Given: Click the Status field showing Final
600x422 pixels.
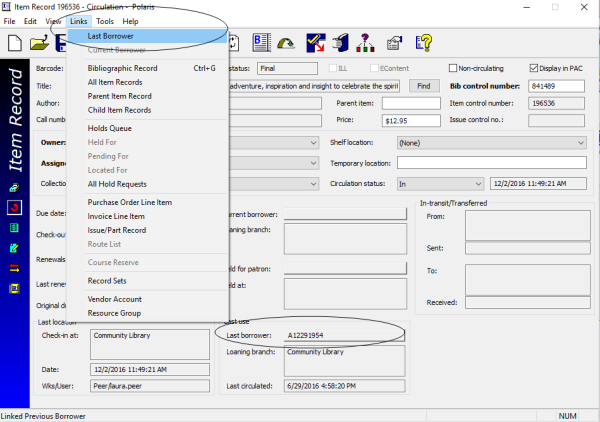Looking at the screenshot, I should click(287, 68).
